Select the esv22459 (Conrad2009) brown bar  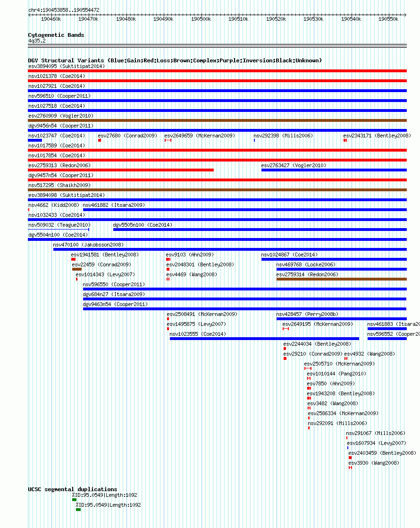pyautogui.click(x=77, y=269)
